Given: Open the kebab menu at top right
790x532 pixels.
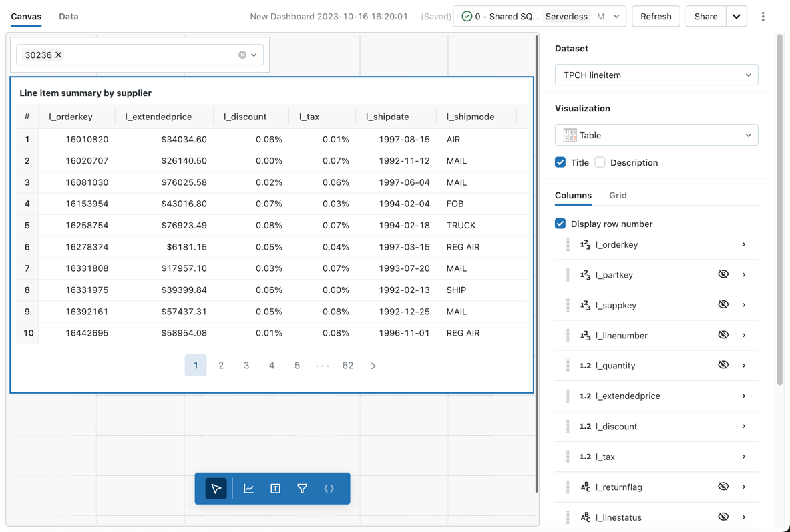Looking at the screenshot, I should coord(763,16).
